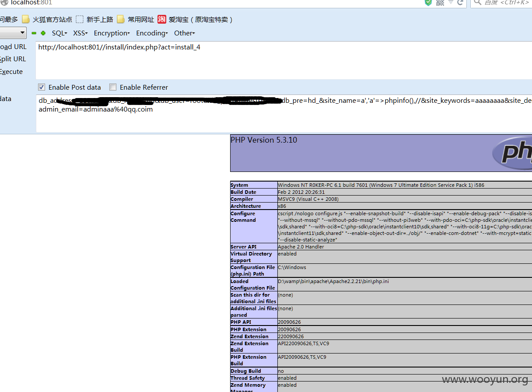Screen dimensions: 532x392
Task: Click the green plus icon in HackBar
Action: tap(43, 33)
